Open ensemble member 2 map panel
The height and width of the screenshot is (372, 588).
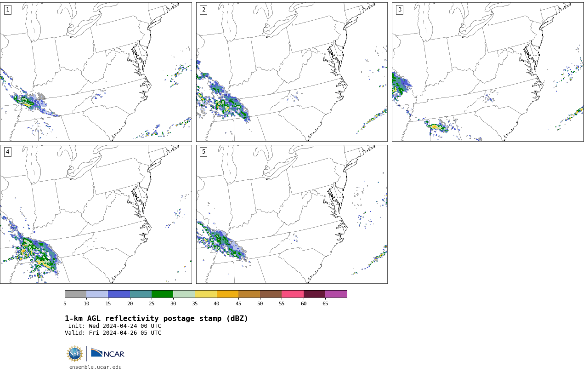[292, 72]
